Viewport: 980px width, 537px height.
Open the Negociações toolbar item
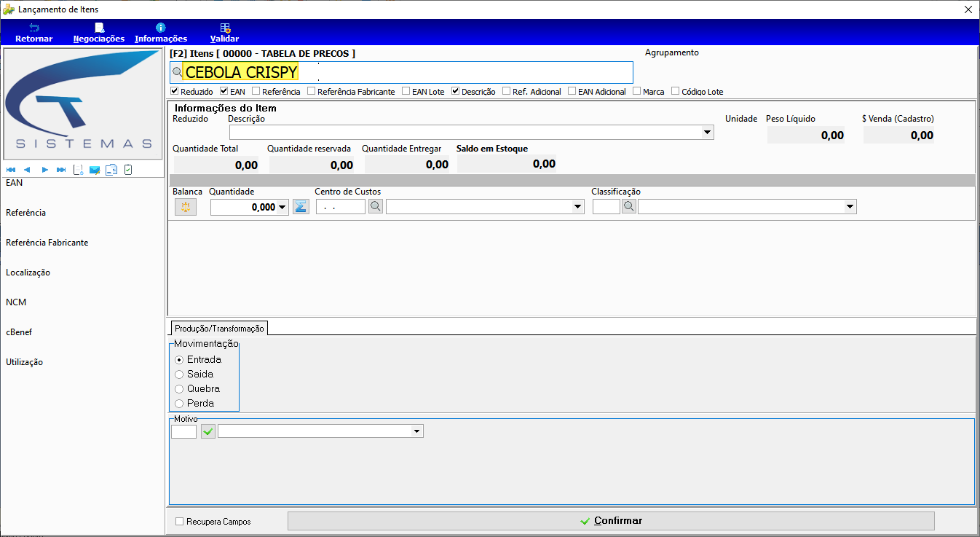click(99, 33)
